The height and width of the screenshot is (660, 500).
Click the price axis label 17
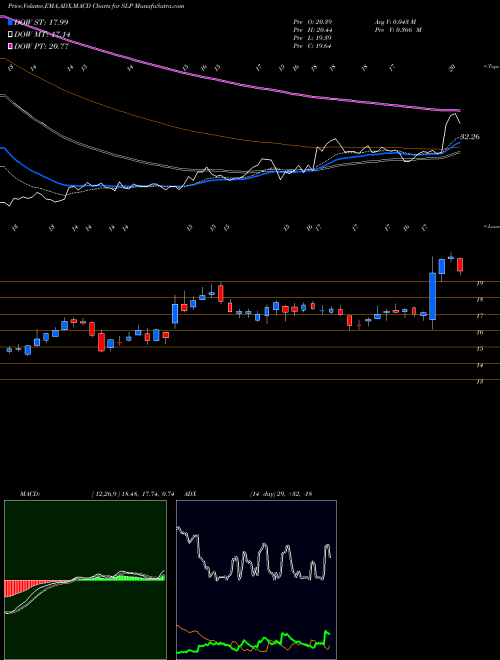click(x=479, y=316)
